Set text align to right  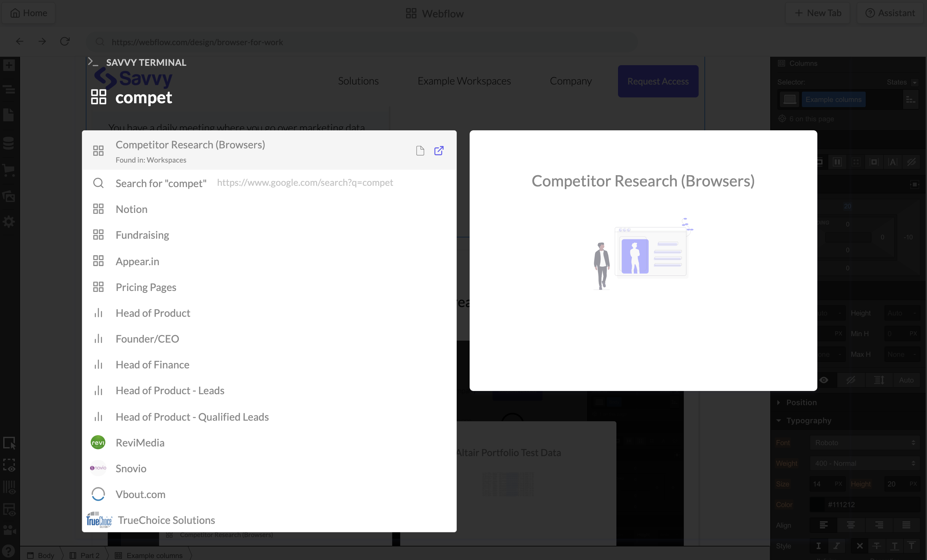[879, 525]
